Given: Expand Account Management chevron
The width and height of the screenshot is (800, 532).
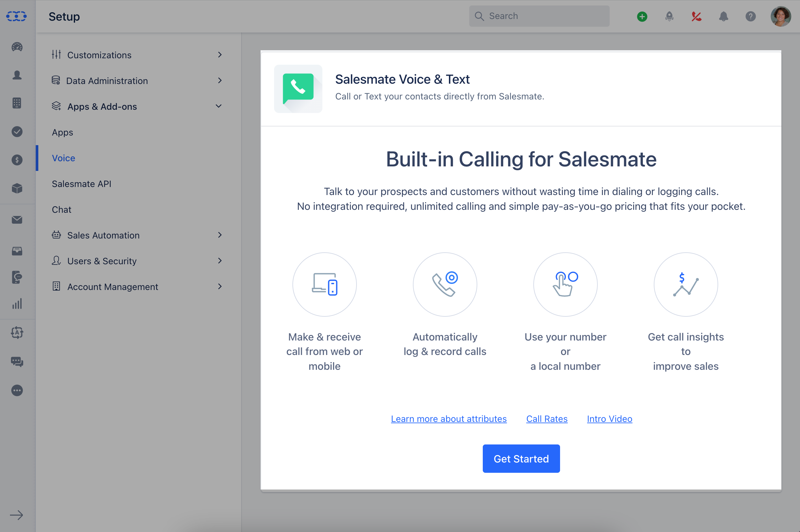Looking at the screenshot, I should tap(220, 286).
